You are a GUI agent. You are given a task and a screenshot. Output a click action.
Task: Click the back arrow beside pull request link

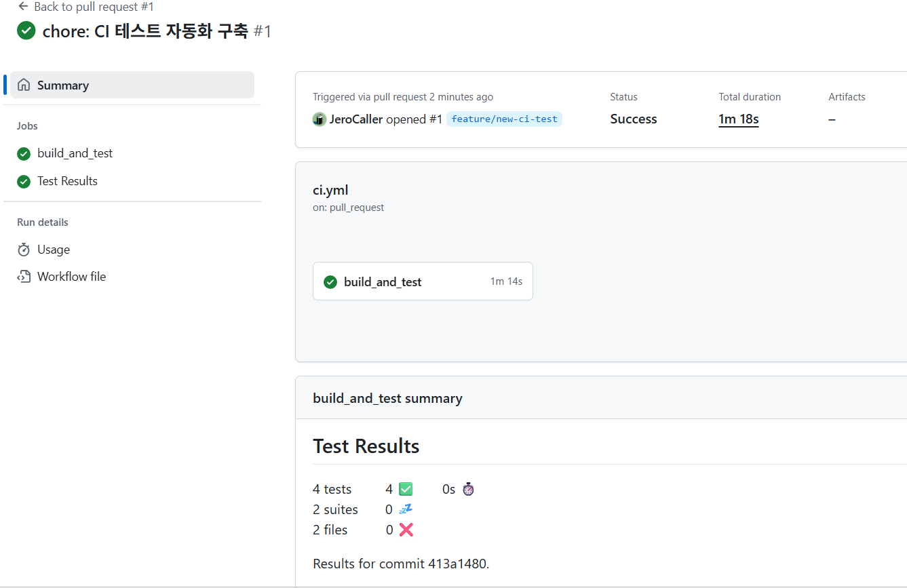[22, 7]
